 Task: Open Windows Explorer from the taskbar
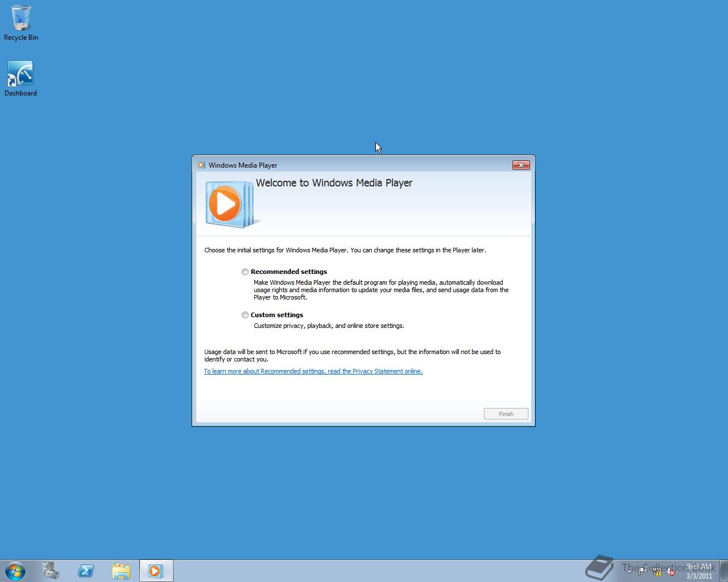pyautogui.click(x=121, y=571)
